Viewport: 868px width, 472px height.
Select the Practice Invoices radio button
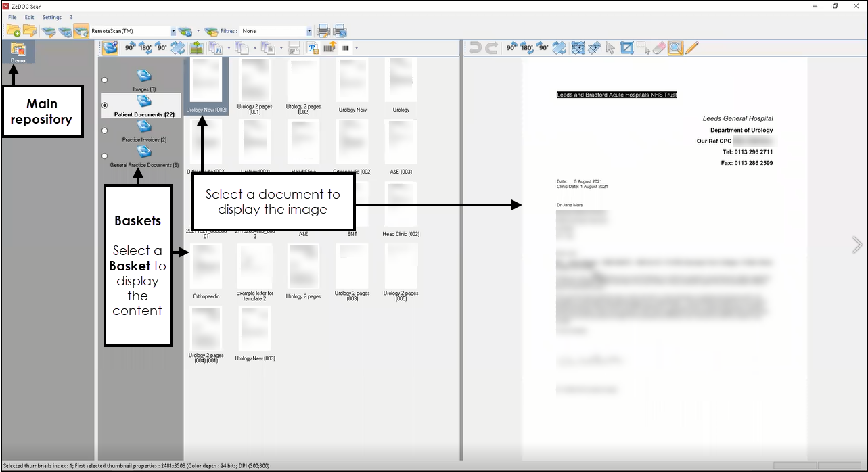pyautogui.click(x=104, y=131)
